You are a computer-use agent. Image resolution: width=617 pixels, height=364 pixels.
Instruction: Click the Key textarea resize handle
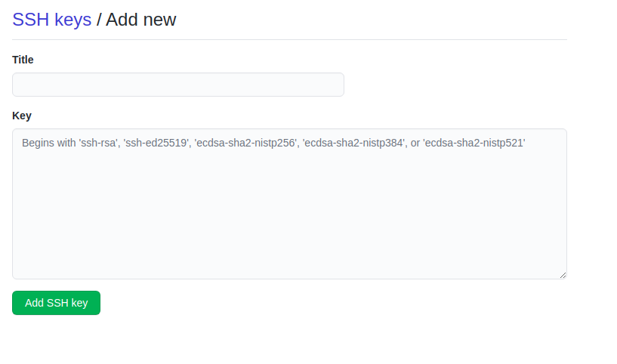click(563, 275)
